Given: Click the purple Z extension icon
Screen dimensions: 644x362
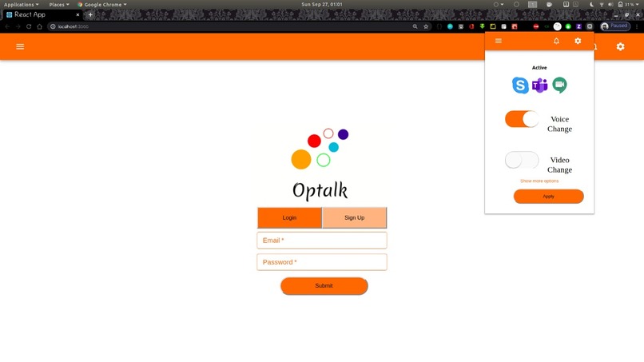Looking at the screenshot, I should coord(578,26).
